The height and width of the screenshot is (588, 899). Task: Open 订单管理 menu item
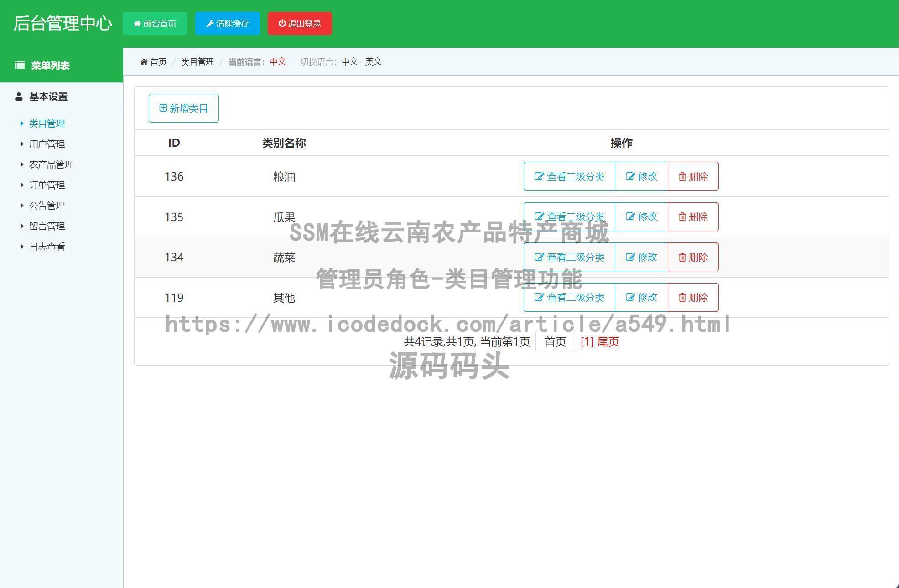pyautogui.click(x=47, y=185)
